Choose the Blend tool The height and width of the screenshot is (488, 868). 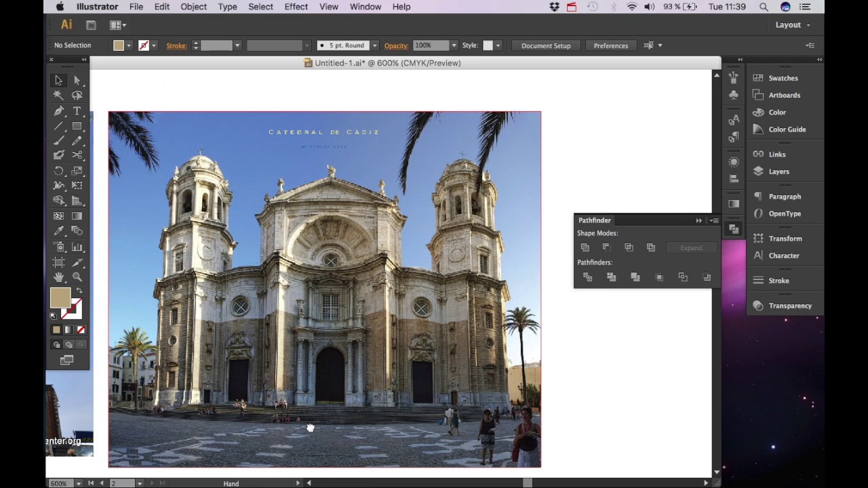tap(77, 231)
